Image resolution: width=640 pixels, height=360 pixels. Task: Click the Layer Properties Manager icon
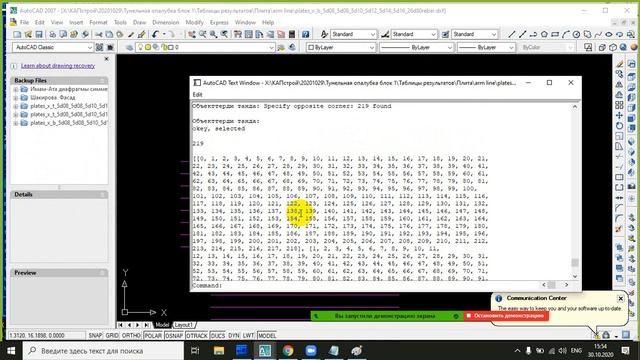click(129, 47)
